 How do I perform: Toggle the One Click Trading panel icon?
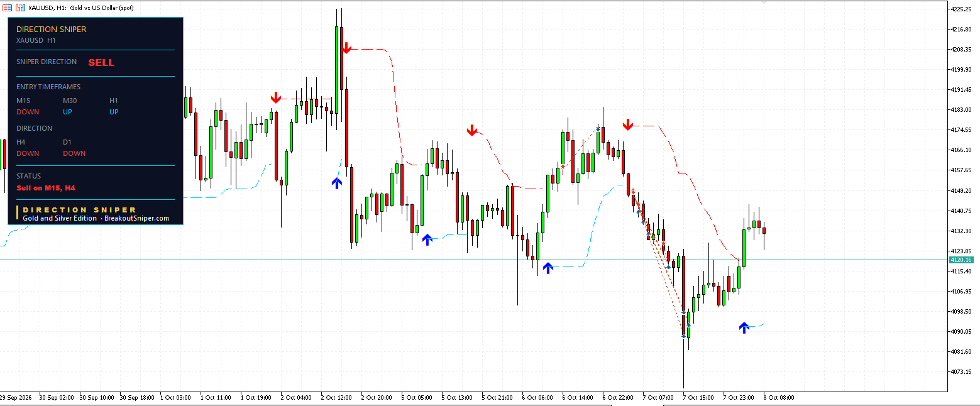click(x=20, y=8)
